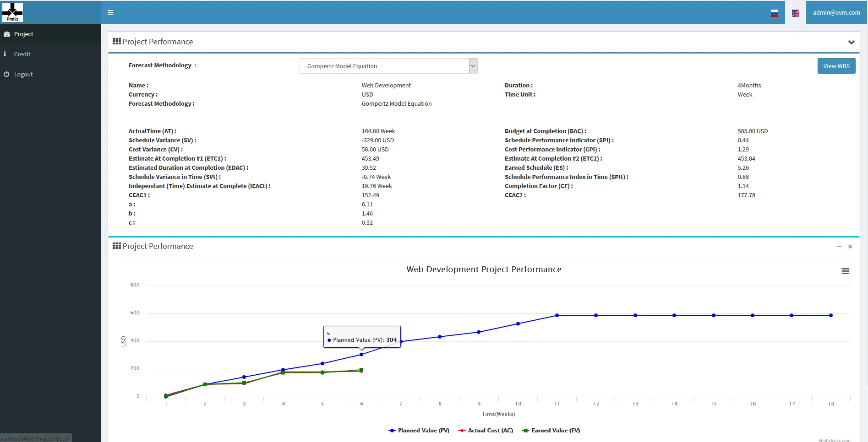Viewport: 868px width, 442px height.
Task: Click the Planned Value point at week 6
Action: 361,355
